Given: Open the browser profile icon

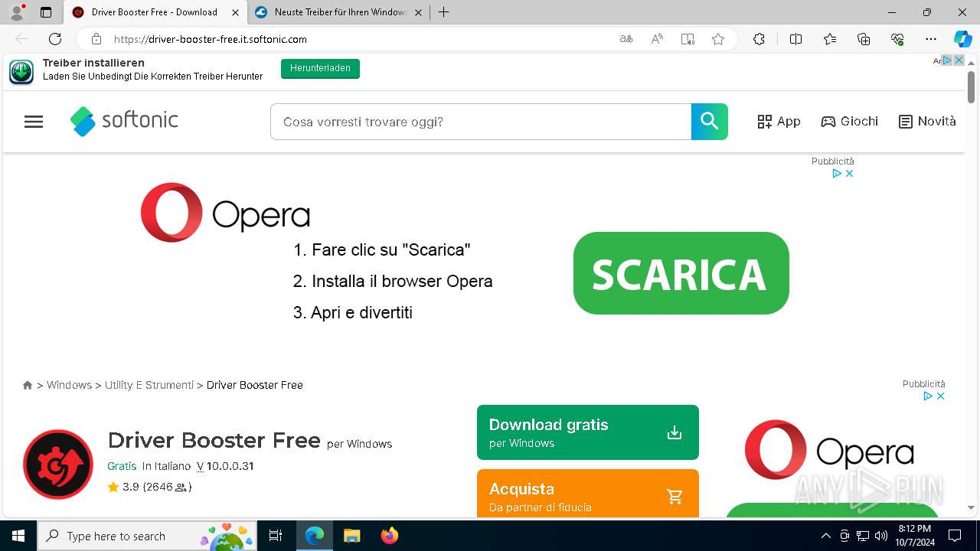Looking at the screenshot, I should pyautogui.click(x=17, y=12).
